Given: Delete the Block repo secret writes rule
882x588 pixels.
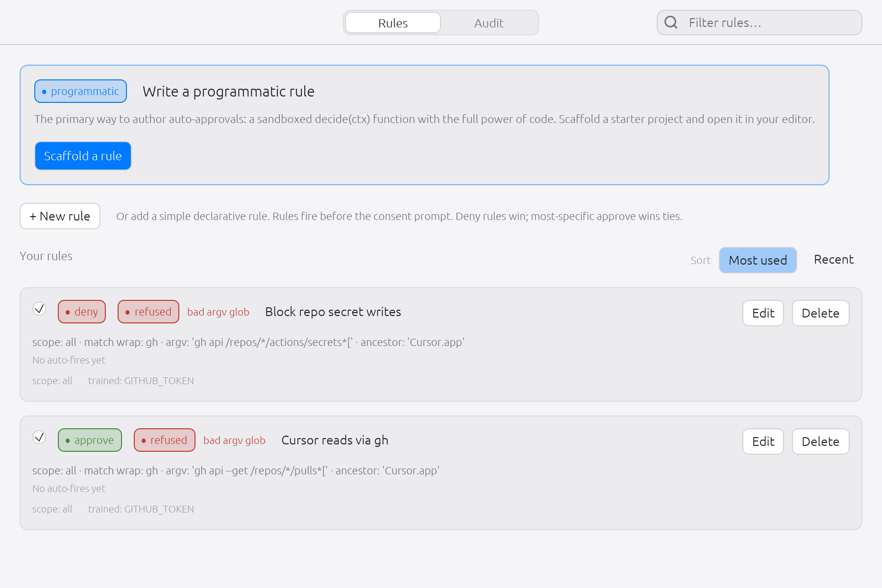Looking at the screenshot, I should [820, 313].
